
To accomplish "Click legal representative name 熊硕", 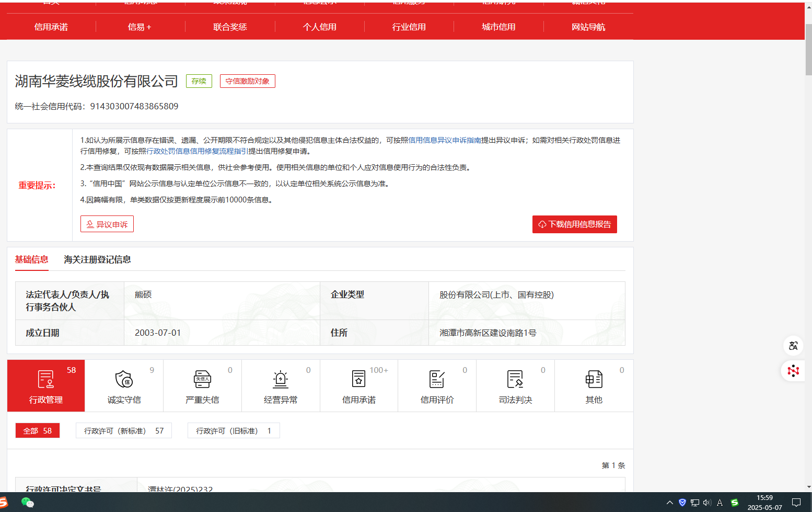I will pyautogui.click(x=143, y=294).
